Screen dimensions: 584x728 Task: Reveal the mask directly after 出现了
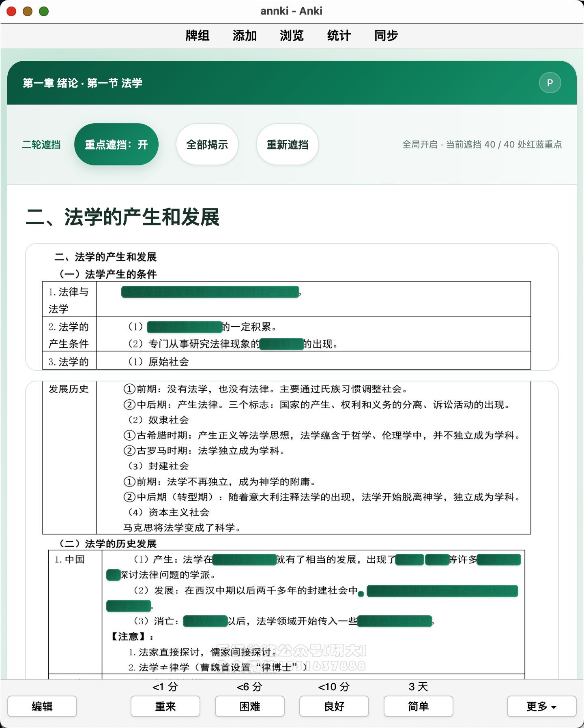click(410, 560)
